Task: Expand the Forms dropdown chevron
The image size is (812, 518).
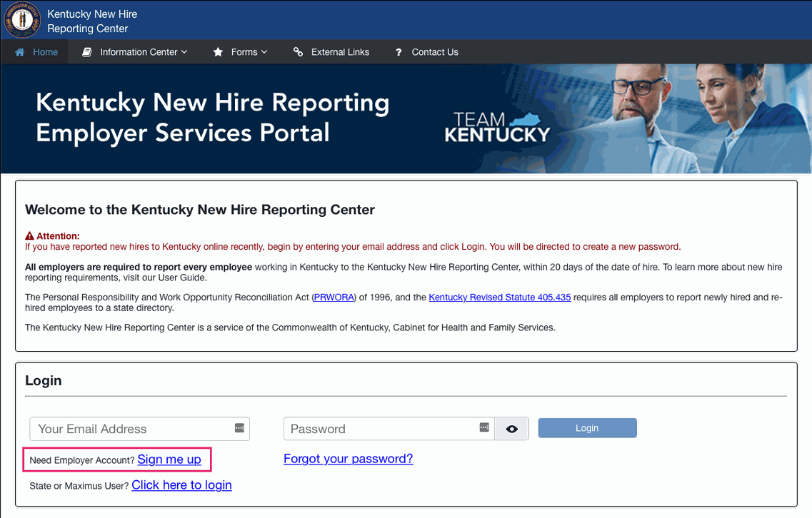Action: pyautogui.click(x=264, y=52)
